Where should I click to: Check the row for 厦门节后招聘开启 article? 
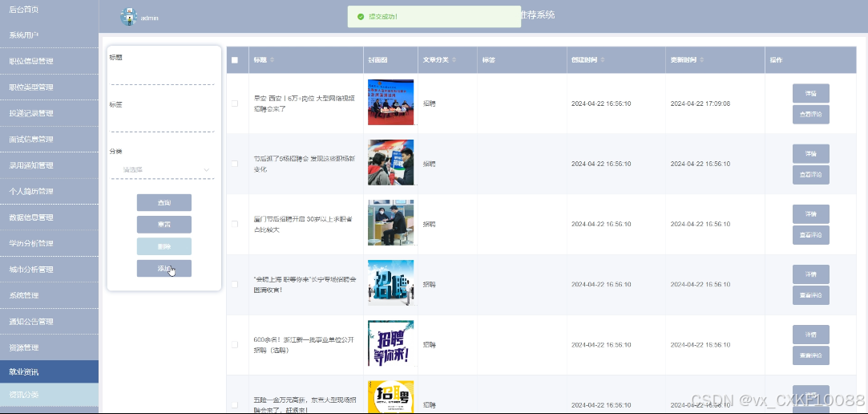(x=235, y=224)
